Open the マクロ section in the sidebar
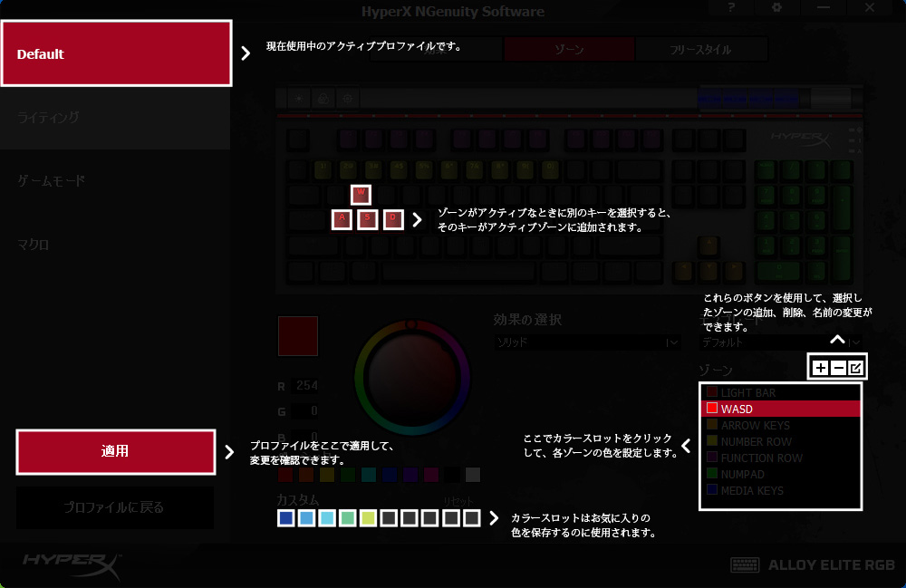906x588 pixels. [x=115, y=245]
